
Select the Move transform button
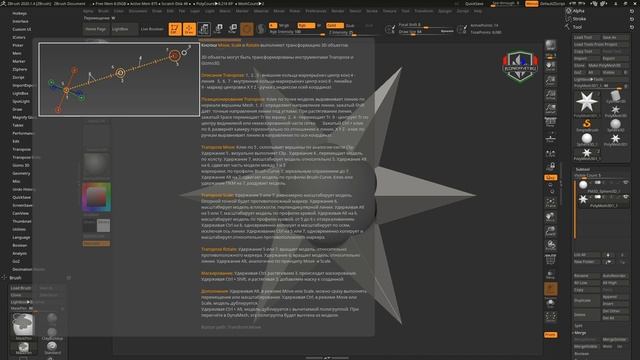tap(204, 29)
